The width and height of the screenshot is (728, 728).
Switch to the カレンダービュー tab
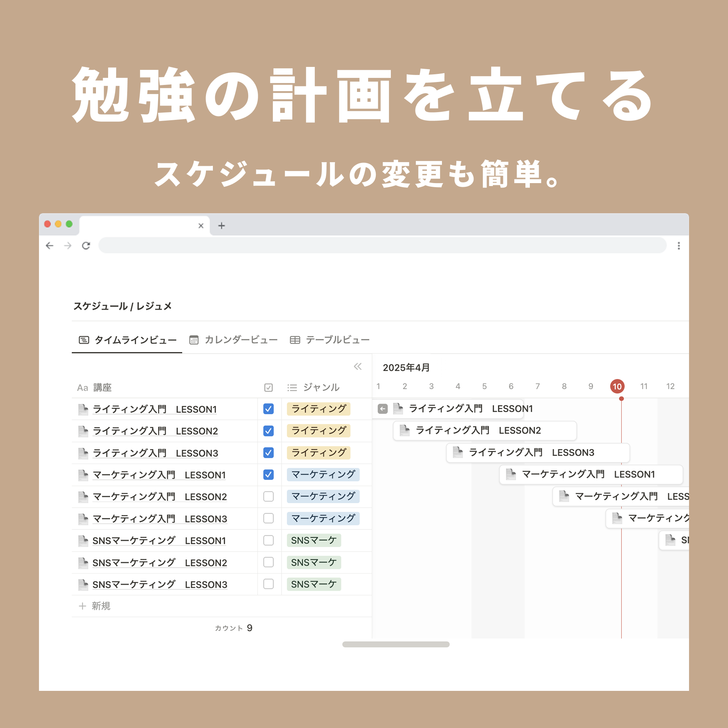(233, 340)
